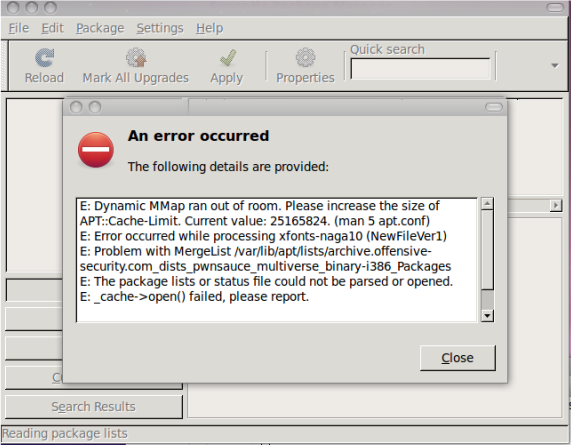Click the Reload toolbar icon

[44, 58]
